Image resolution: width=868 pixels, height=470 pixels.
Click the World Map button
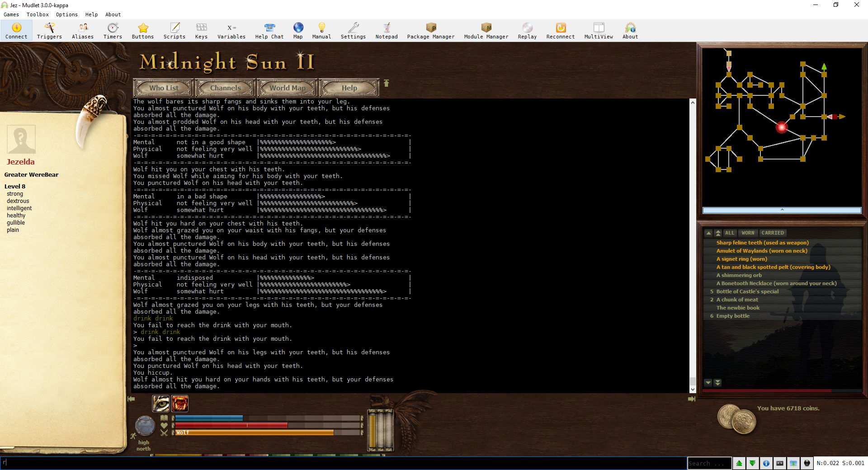pos(288,88)
